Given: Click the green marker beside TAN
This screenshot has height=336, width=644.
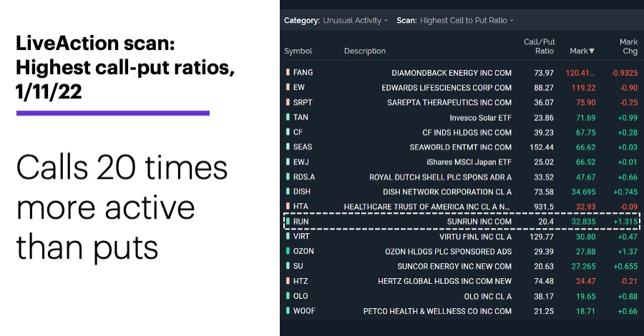Looking at the screenshot, I should point(288,117).
